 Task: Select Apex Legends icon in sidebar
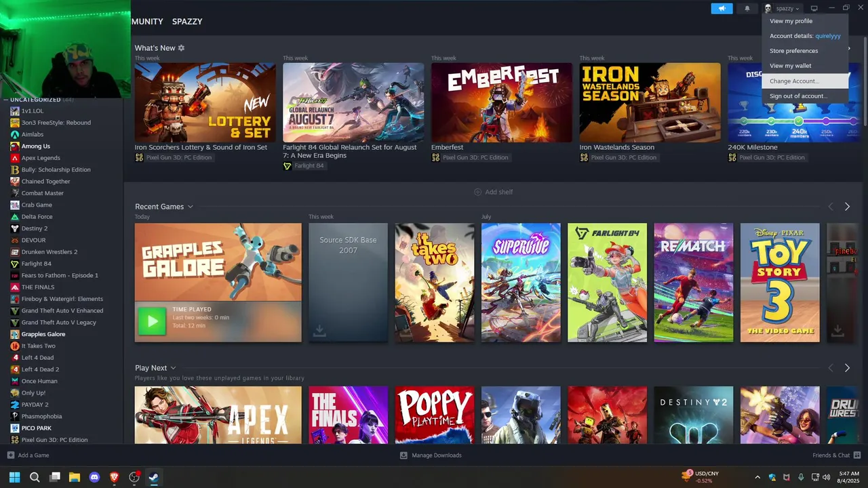[x=15, y=158]
